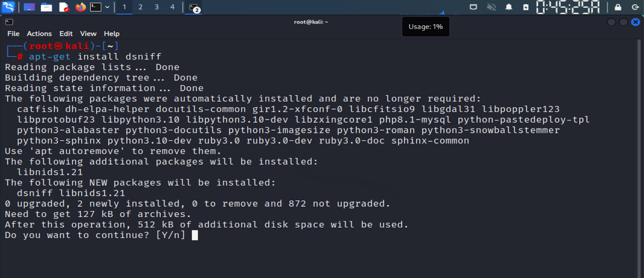The height and width of the screenshot is (278, 644).
Task: Open the View menu
Action: [x=88, y=34]
